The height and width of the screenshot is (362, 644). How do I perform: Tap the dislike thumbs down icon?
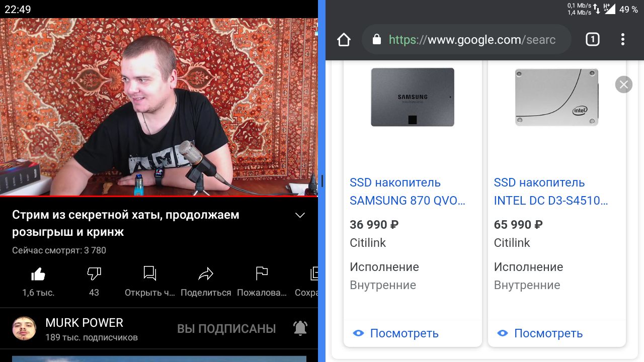[94, 274]
